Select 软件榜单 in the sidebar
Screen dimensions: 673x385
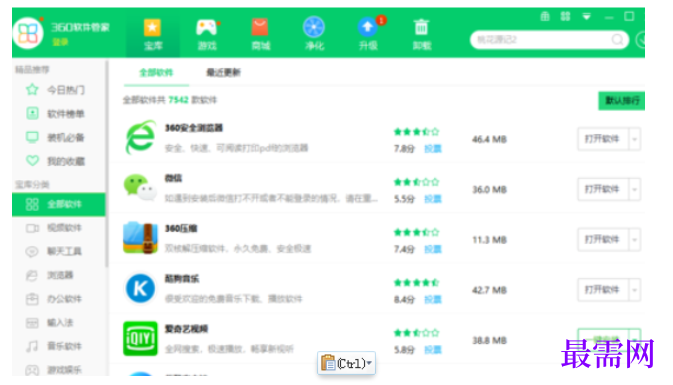click(59, 113)
